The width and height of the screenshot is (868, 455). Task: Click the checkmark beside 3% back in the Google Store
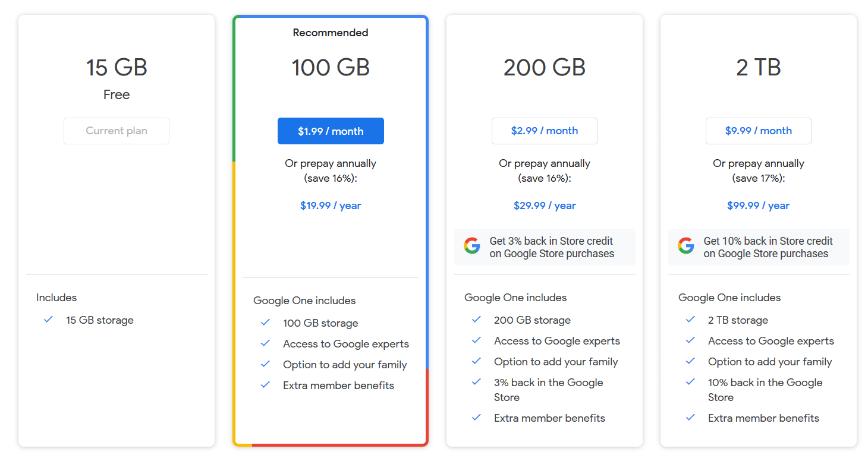[476, 382]
